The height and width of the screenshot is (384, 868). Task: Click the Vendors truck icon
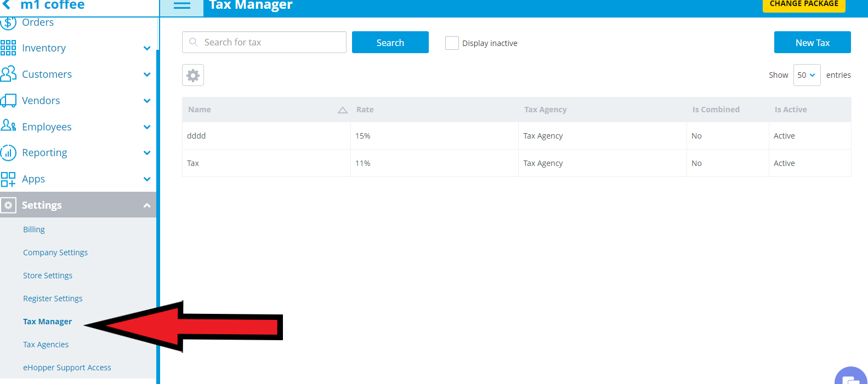(8, 100)
